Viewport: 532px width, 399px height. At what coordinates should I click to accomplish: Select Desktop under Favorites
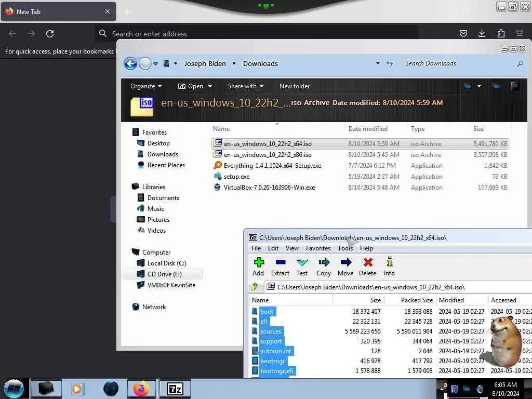(x=158, y=143)
